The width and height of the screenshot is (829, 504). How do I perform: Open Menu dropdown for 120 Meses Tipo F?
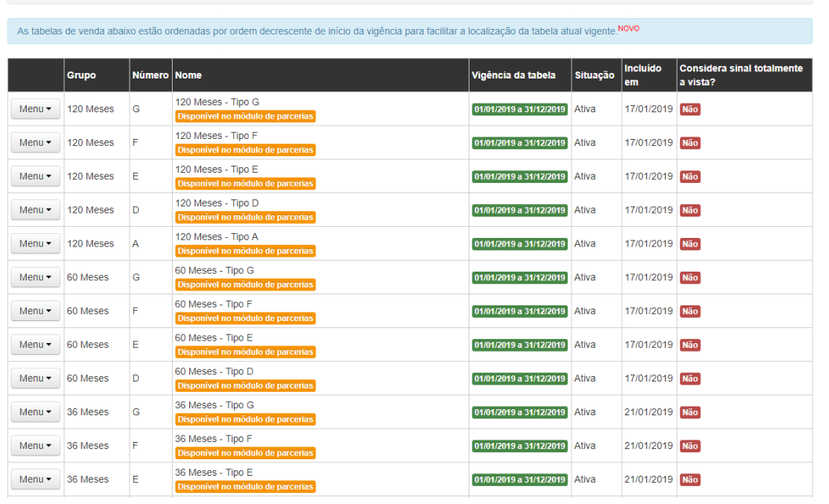[35, 143]
